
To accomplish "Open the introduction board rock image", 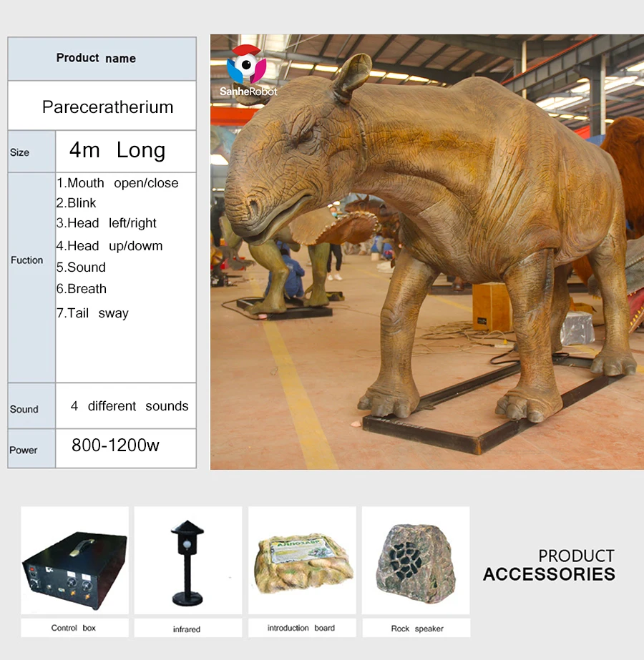I will (x=302, y=560).
